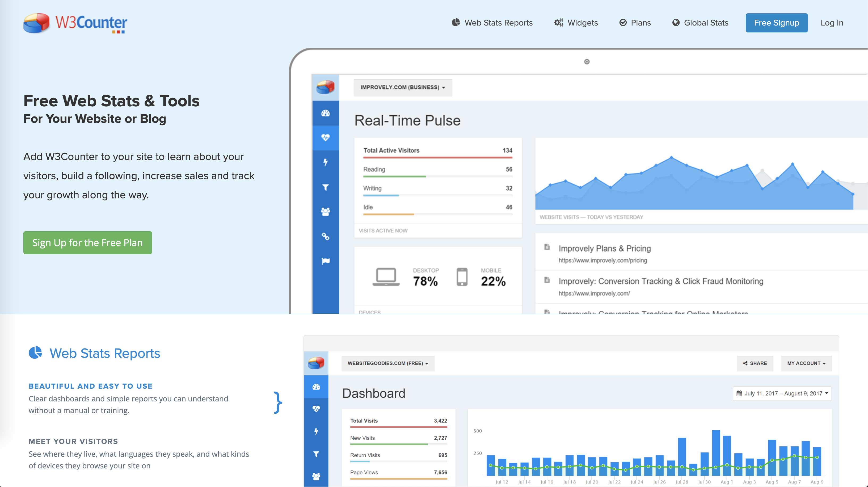Click the document icon beside Conversion Tracking & Click Fraud
The width and height of the screenshot is (868, 487).
[x=547, y=280]
